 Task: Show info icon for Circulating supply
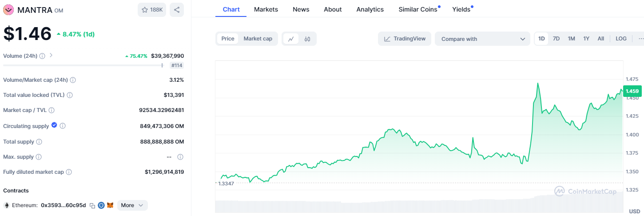click(63, 126)
